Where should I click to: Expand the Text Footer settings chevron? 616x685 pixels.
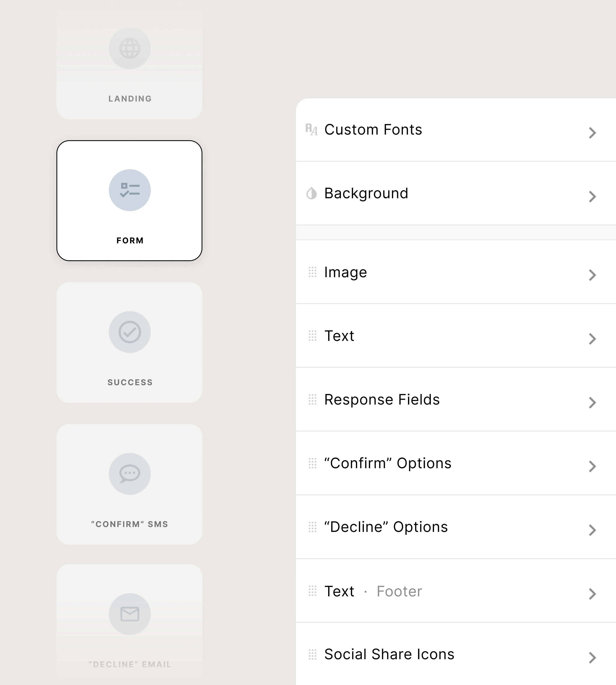(592, 594)
